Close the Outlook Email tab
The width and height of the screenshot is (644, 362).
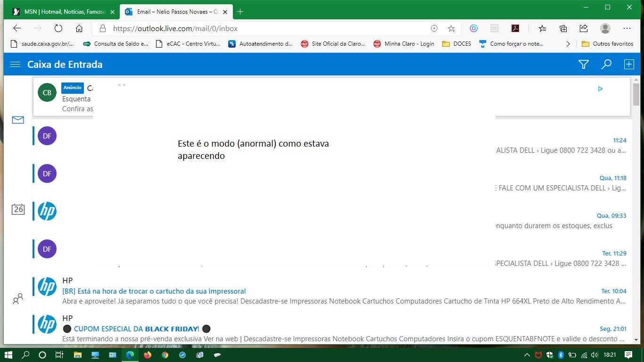click(225, 12)
